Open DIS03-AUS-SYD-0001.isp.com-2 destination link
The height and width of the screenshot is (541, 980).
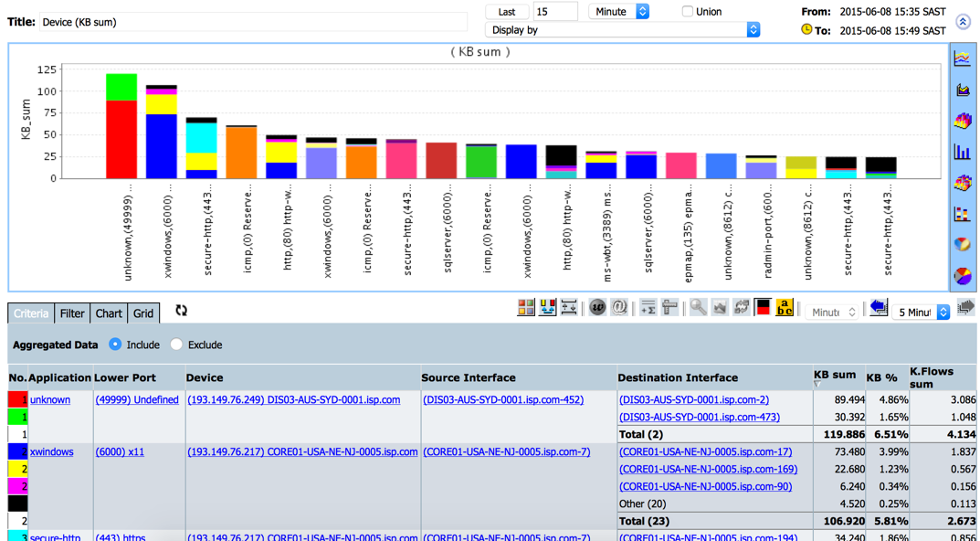694,399
